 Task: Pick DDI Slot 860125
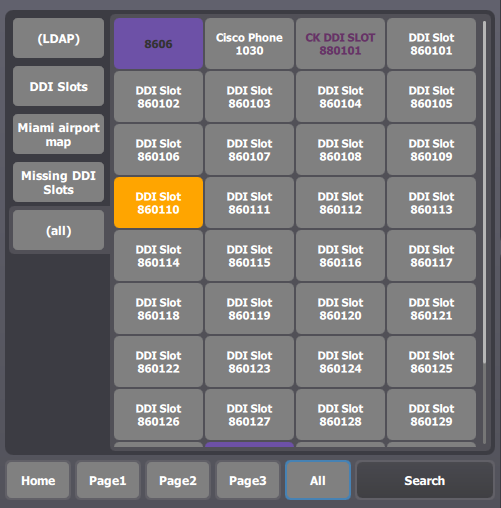(431, 362)
